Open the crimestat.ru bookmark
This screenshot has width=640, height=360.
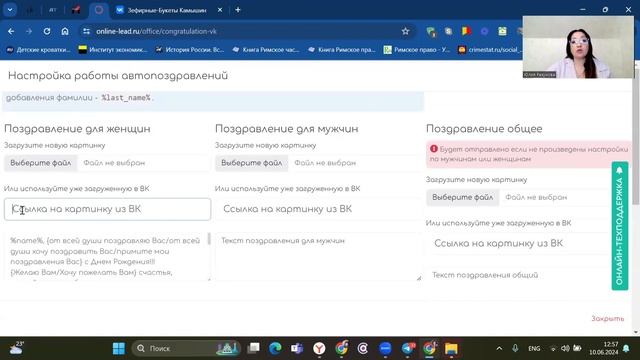[490, 50]
